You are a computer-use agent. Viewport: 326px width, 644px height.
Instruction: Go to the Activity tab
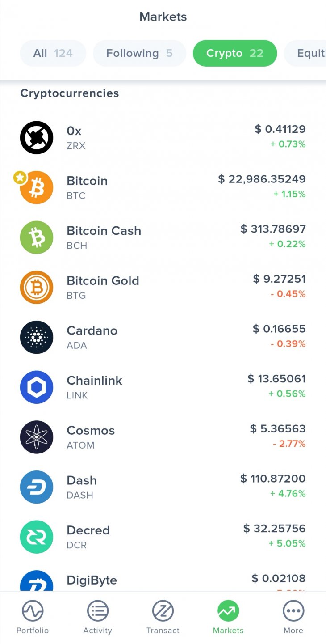[97, 617]
